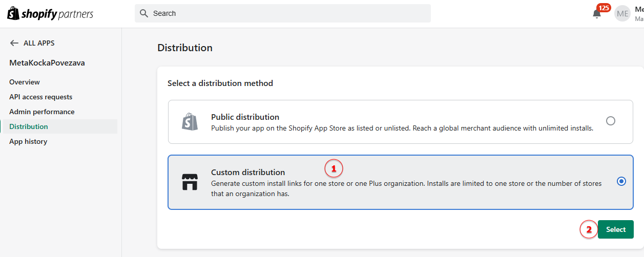Select the Custom distribution radio button
644x257 pixels.
click(x=621, y=181)
